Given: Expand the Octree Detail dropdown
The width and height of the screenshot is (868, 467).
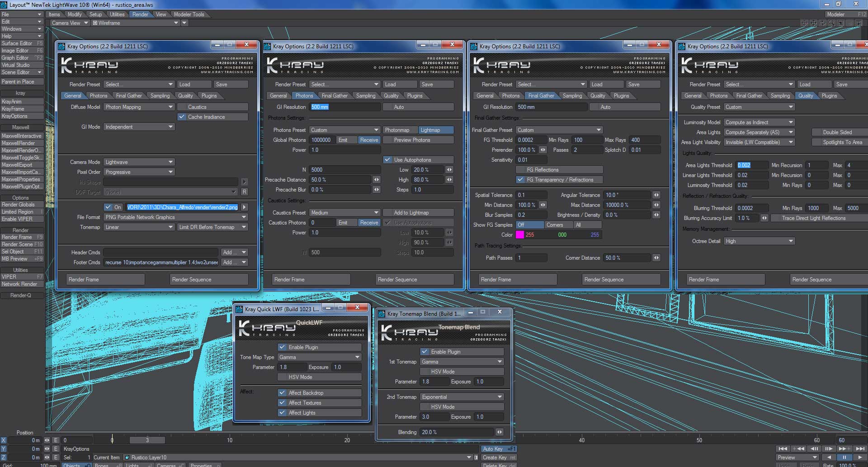Looking at the screenshot, I should (x=759, y=241).
